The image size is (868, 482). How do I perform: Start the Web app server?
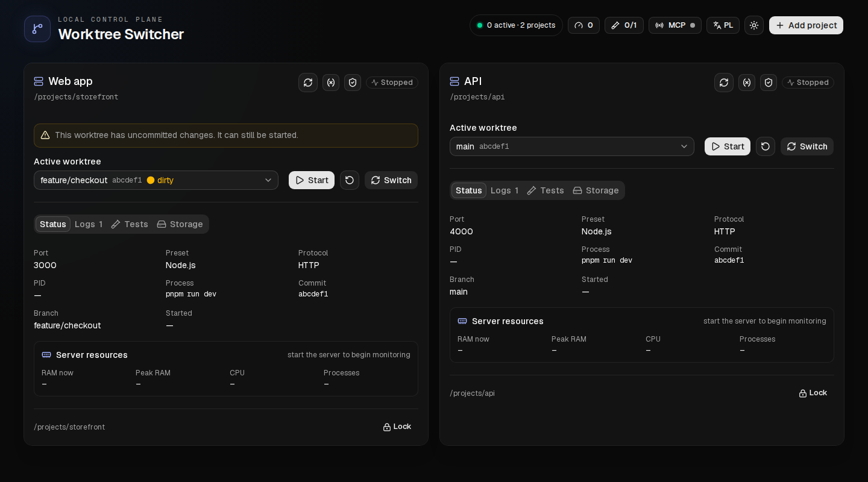312,180
